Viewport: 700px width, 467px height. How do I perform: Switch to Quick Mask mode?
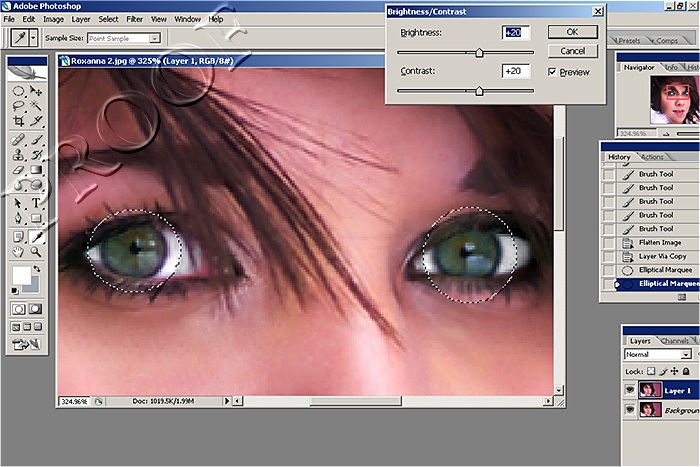(x=35, y=309)
